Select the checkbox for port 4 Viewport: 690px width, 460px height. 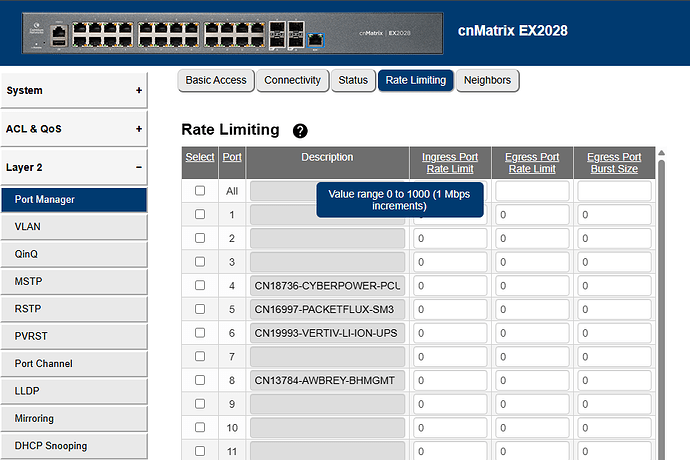point(200,285)
